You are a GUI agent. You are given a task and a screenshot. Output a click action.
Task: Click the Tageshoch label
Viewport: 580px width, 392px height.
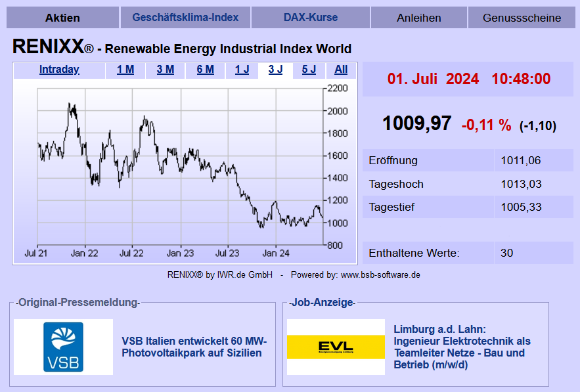(396, 184)
